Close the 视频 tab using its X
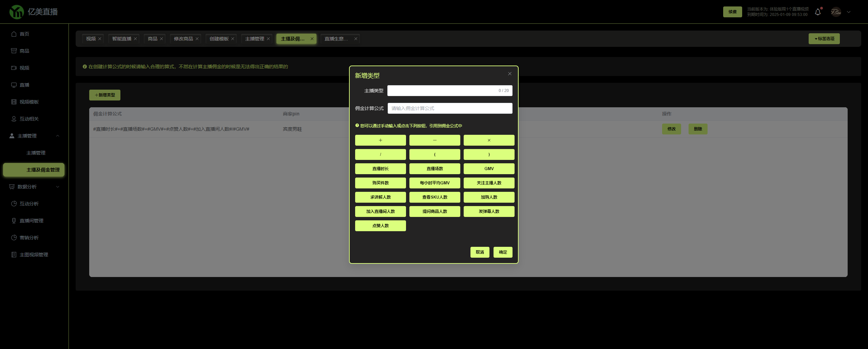Viewport: 868px width, 349px height. [x=100, y=39]
